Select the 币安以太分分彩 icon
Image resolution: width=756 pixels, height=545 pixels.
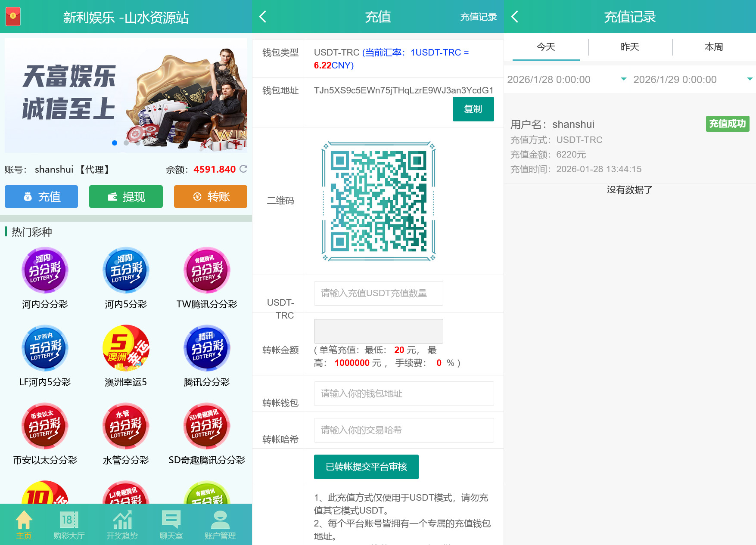[x=44, y=426]
